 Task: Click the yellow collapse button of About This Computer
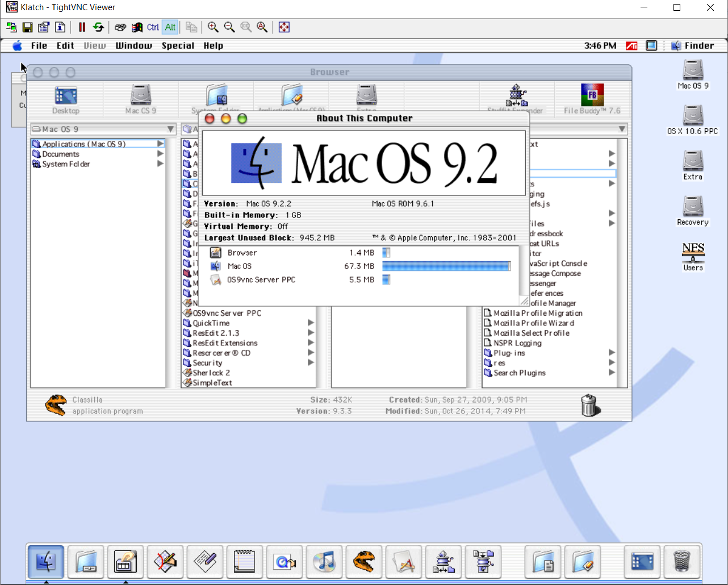click(x=225, y=118)
